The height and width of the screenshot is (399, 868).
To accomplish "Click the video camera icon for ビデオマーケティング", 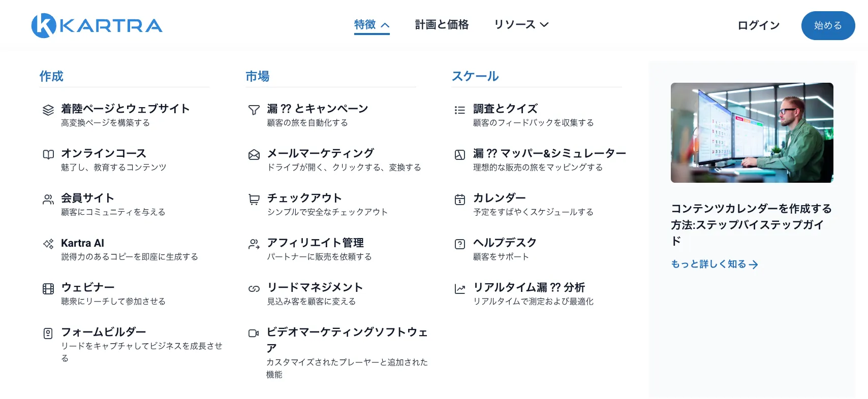I will [254, 334].
